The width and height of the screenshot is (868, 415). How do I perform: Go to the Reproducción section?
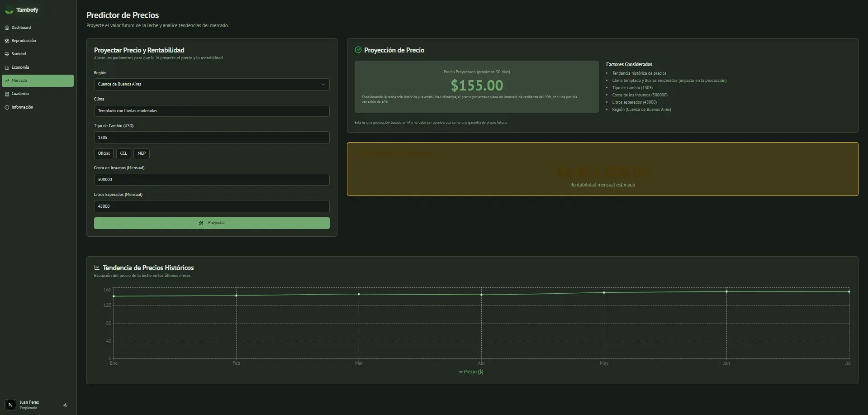(x=24, y=41)
